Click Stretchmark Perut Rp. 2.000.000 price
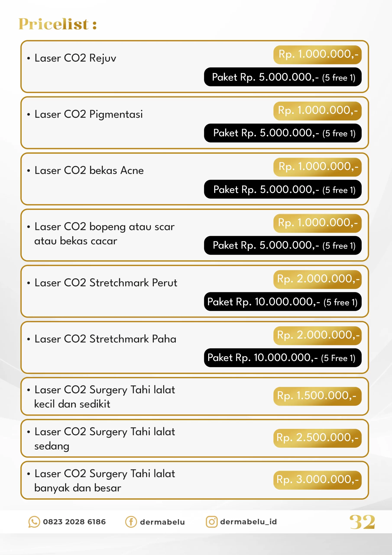Viewport: 392px width, 555px height. coord(317,279)
